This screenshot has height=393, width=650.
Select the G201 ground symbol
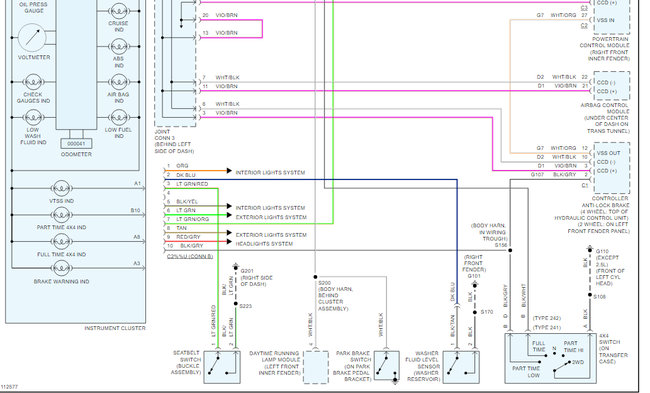(x=235, y=266)
